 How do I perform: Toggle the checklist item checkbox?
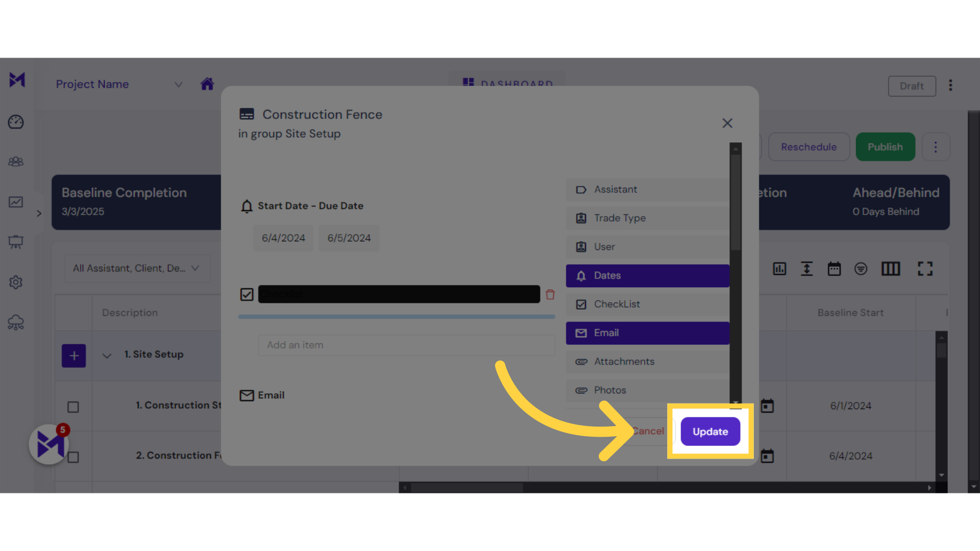coord(247,293)
